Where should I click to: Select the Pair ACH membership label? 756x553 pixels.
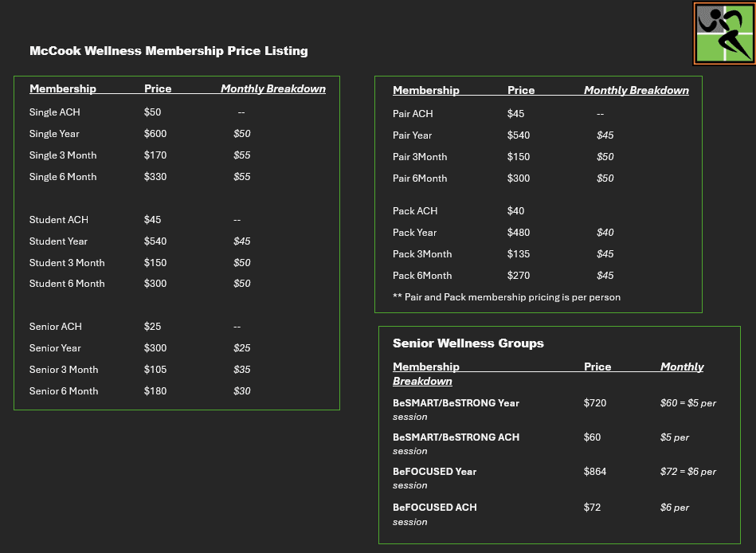pyautogui.click(x=413, y=114)
